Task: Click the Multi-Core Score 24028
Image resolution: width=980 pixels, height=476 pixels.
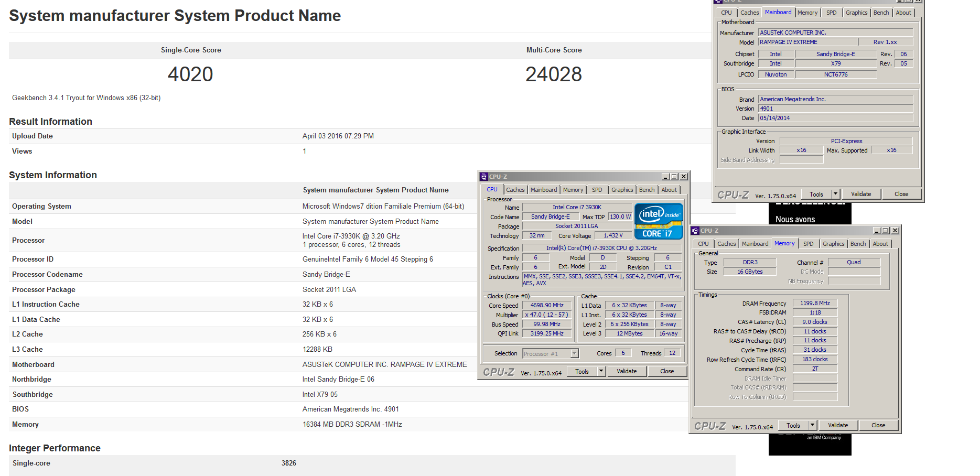Action: coord(554,74)
